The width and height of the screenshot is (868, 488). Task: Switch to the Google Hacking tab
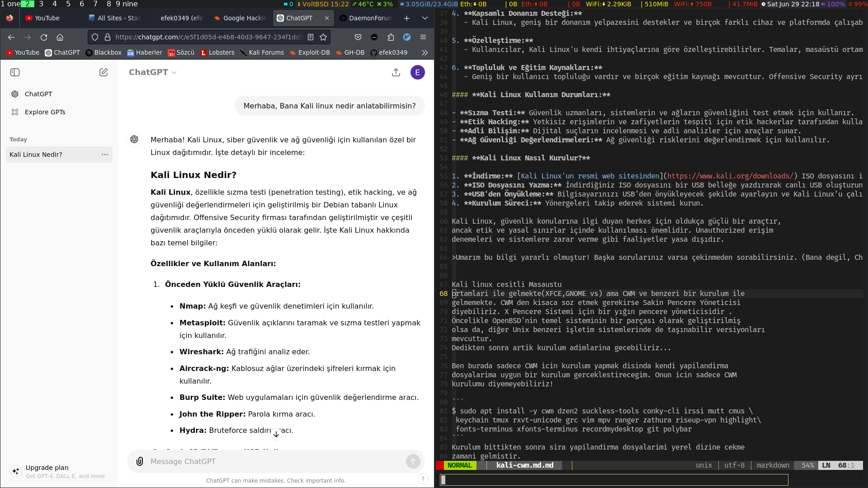(x=241, y=18)
